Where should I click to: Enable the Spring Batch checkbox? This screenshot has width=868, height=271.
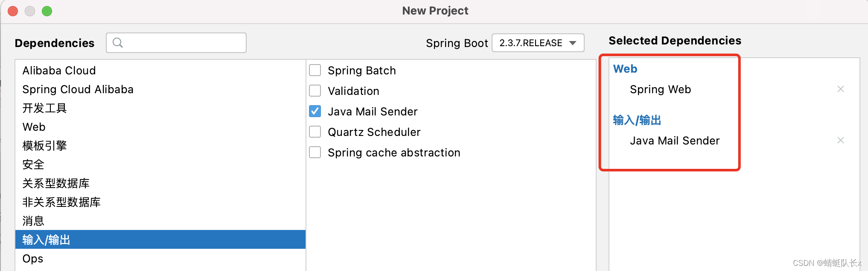[x=315, y=70]
